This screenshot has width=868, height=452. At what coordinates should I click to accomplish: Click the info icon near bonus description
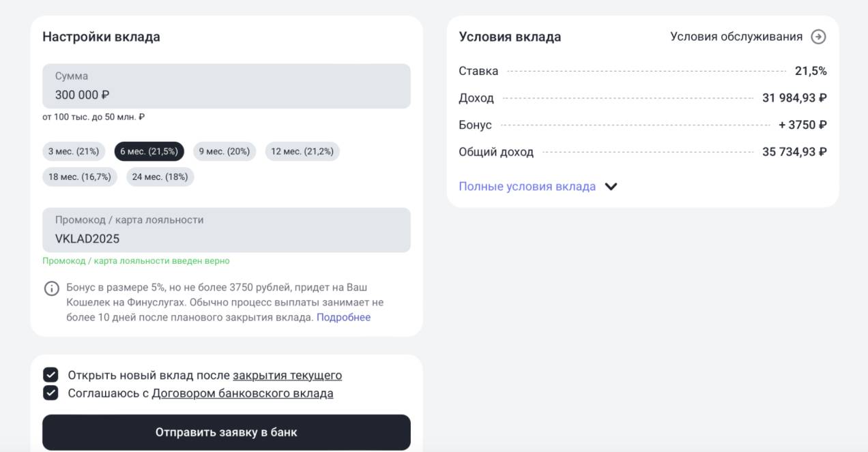(x=52, y=288)
